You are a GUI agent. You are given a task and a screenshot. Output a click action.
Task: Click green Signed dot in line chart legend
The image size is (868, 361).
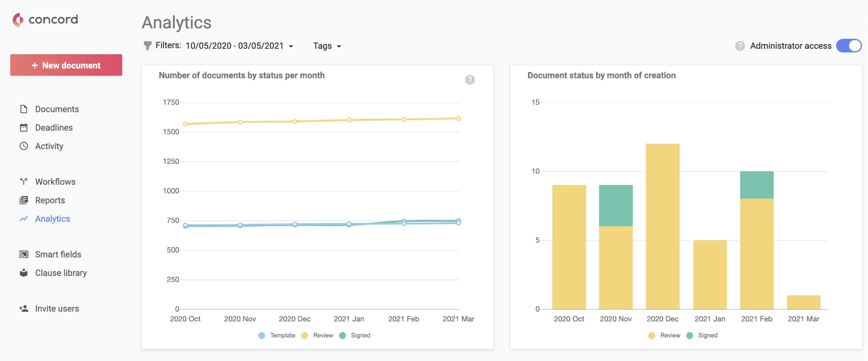point(342,336)
